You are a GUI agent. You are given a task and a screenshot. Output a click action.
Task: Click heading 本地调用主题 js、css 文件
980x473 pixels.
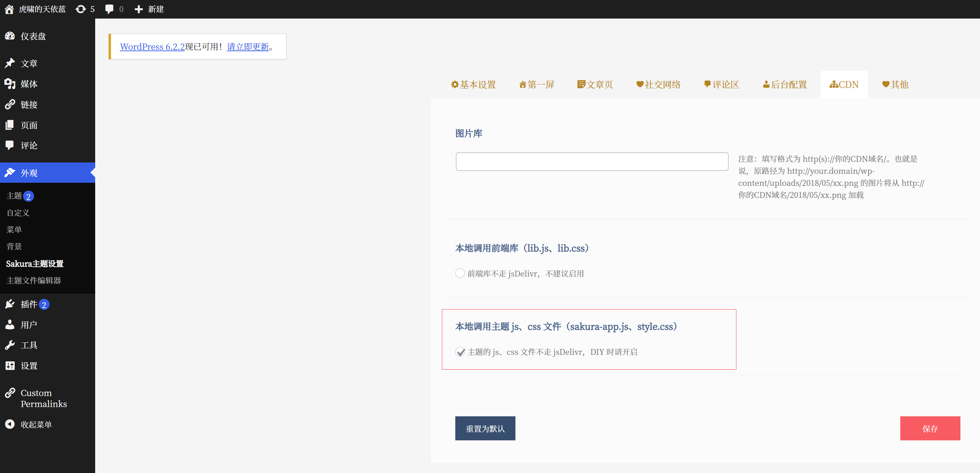(566, 327)
